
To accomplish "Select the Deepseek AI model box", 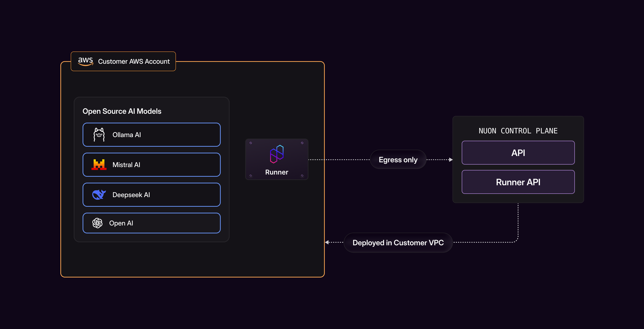I will pos(151,195).
